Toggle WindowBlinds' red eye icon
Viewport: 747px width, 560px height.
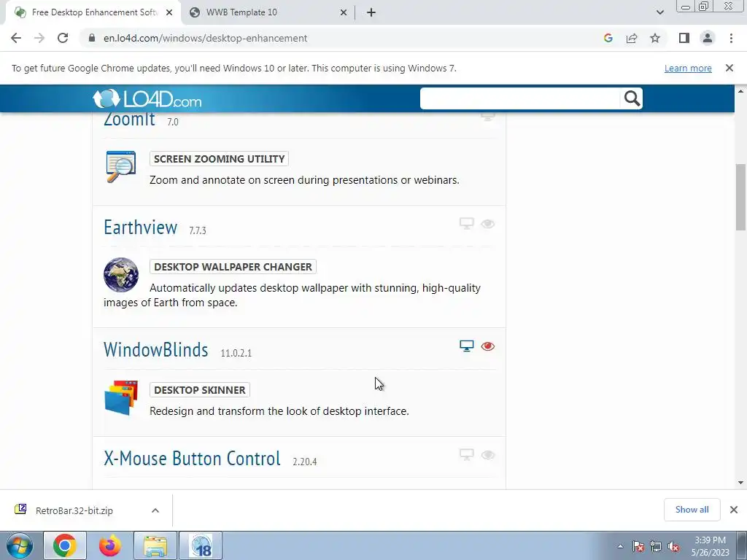point(487,346)
